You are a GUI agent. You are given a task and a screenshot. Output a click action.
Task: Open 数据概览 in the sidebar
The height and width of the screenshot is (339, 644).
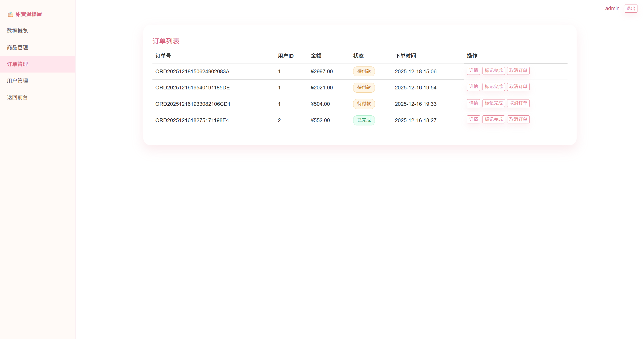pos(17,31)
